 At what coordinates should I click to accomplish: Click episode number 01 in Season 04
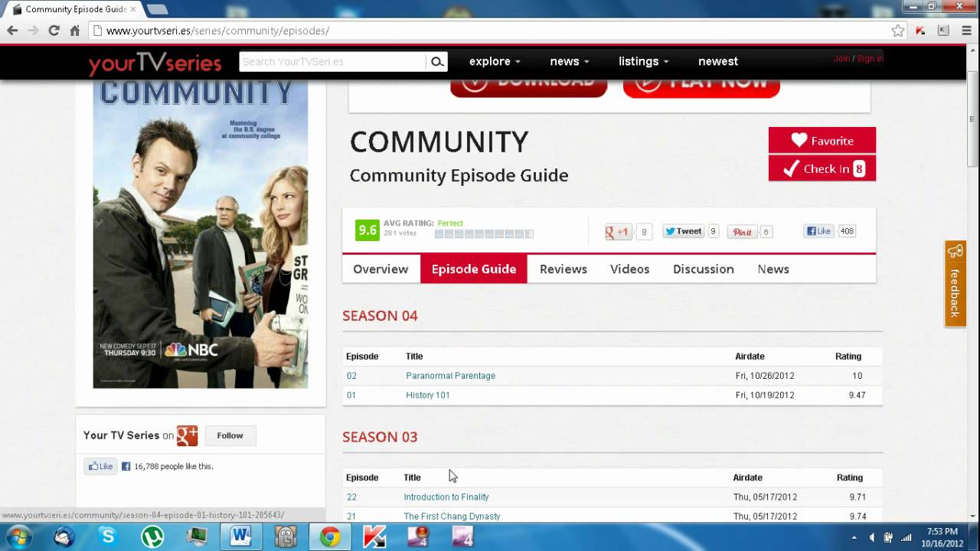click(x=351, y=395)
